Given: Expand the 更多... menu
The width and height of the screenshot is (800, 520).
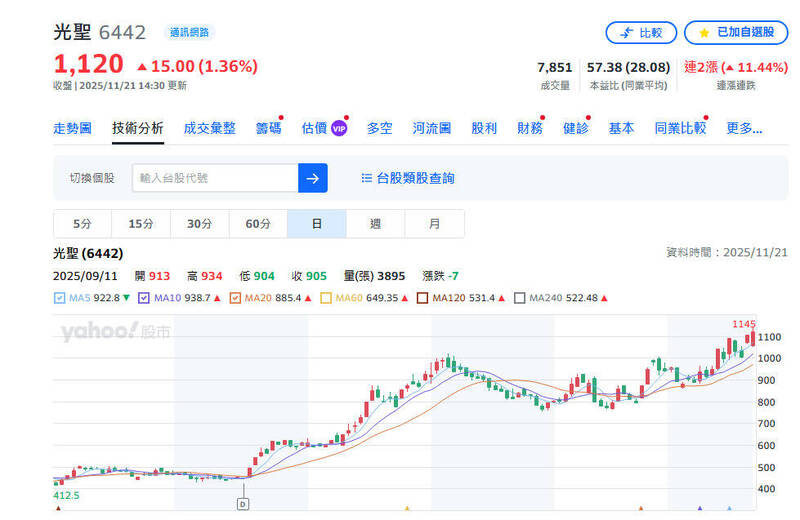Looking at the screenshot, I should click(744, 128).
